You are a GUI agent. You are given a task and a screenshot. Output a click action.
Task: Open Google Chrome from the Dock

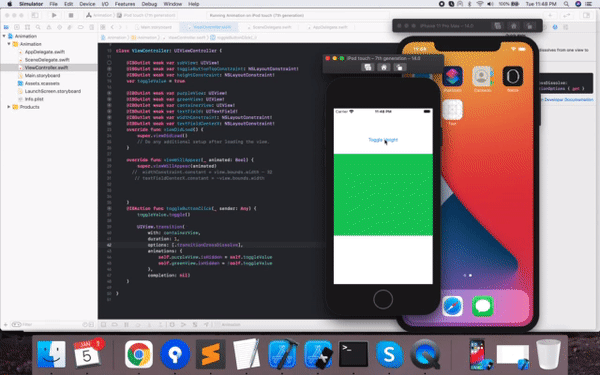click(x=139, y=354)
